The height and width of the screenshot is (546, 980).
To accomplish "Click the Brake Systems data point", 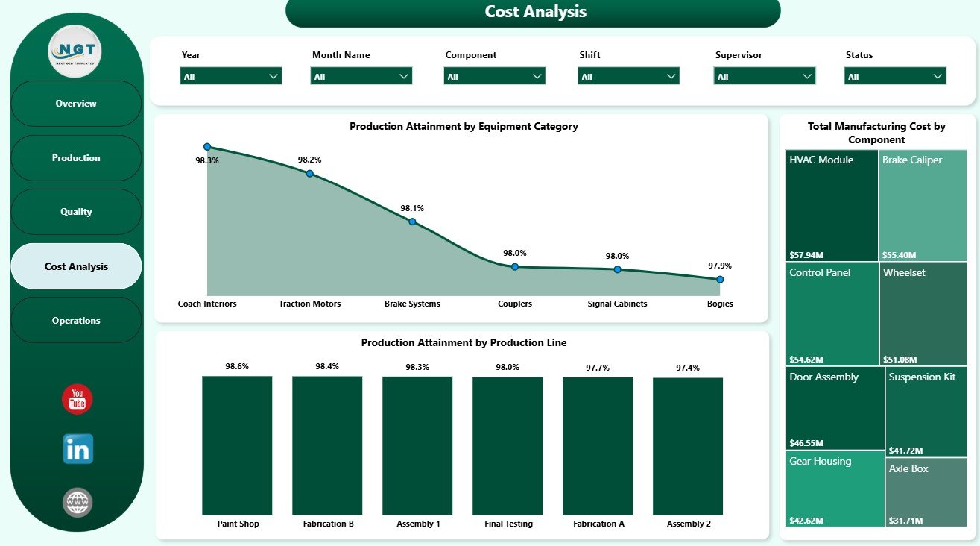I will pyautogui.click(x=412, y=222).
